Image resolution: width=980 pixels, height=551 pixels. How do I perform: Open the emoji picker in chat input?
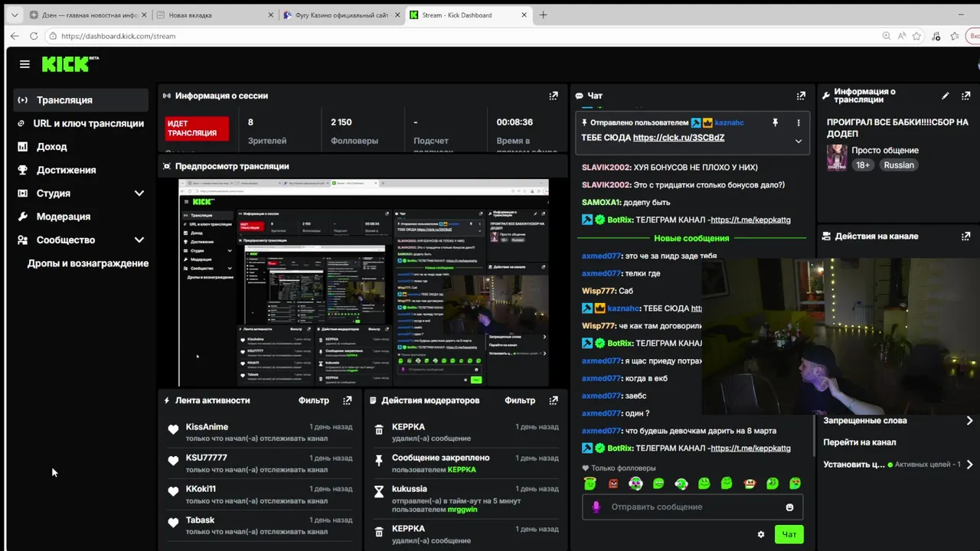[789, 507]
